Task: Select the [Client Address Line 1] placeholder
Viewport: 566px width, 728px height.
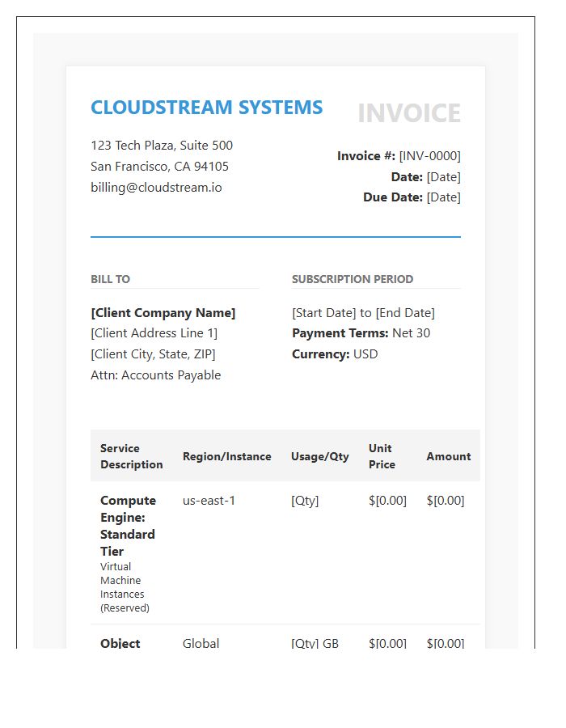Action: (154, 333)
